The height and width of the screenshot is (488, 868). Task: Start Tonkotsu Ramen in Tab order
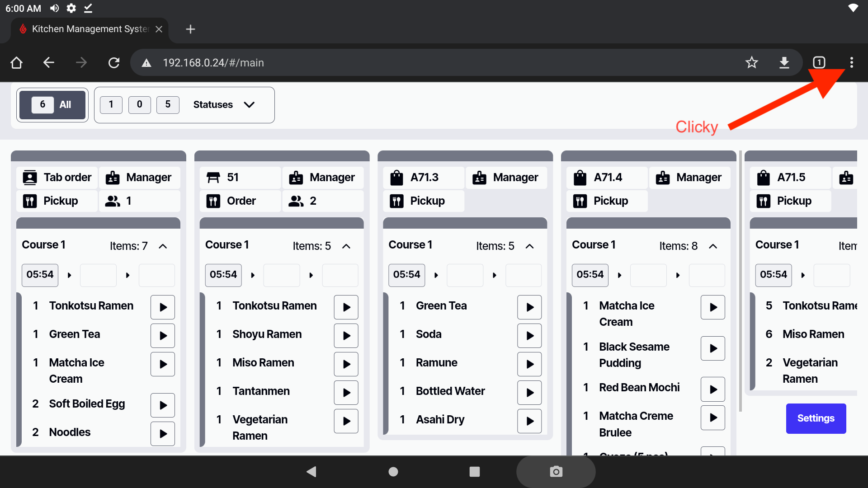(x=163, y=307)
